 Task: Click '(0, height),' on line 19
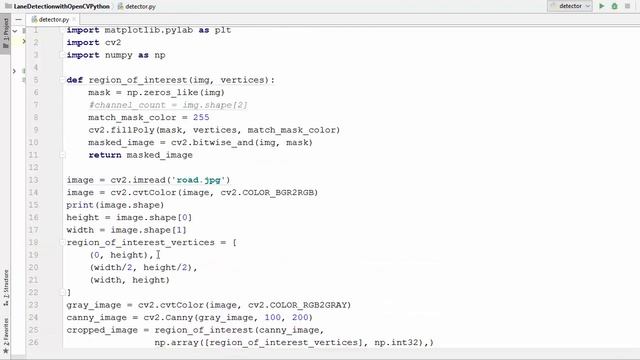pyautogui.click(x=121, y=255)
